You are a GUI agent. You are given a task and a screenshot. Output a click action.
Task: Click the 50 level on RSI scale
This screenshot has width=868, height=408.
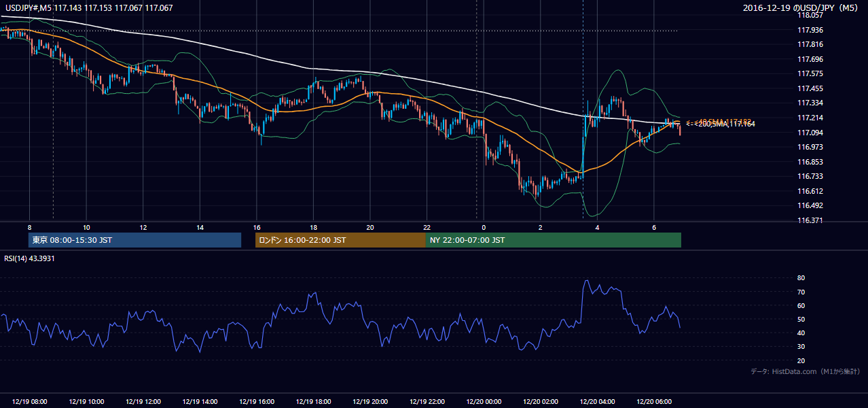click(801, 319)
